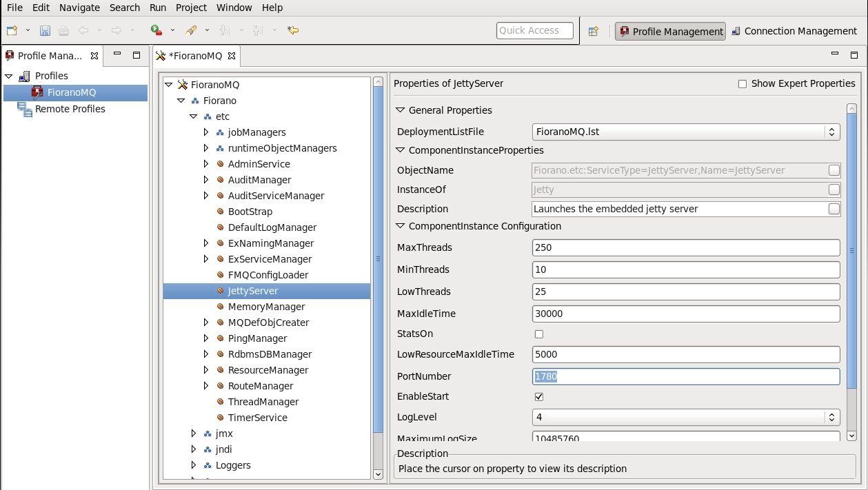868x490 pixels.
Task: Maximize the Profile Management view panel
Action: coord(137,54)
